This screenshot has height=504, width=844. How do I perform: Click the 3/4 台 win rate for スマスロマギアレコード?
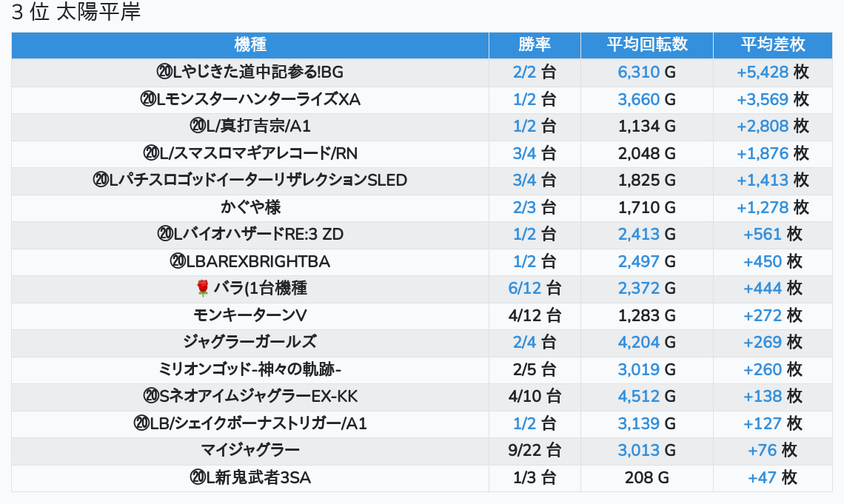(535, 153)
